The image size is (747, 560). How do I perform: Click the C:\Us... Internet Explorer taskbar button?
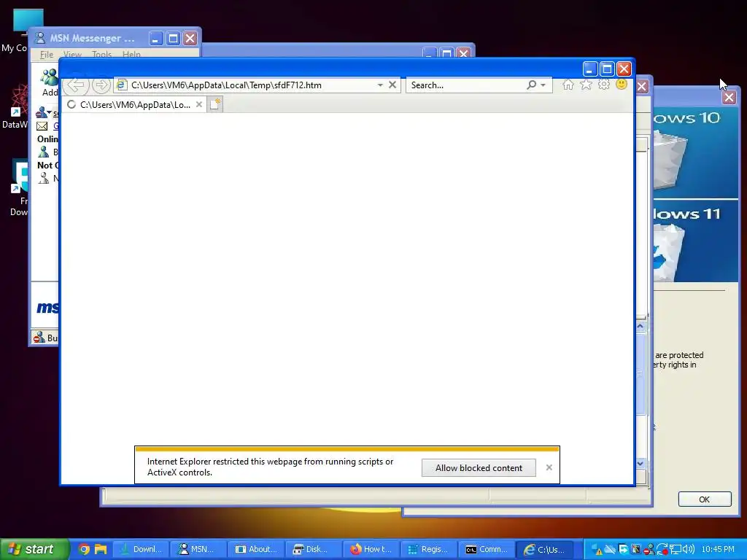[543, 549]
